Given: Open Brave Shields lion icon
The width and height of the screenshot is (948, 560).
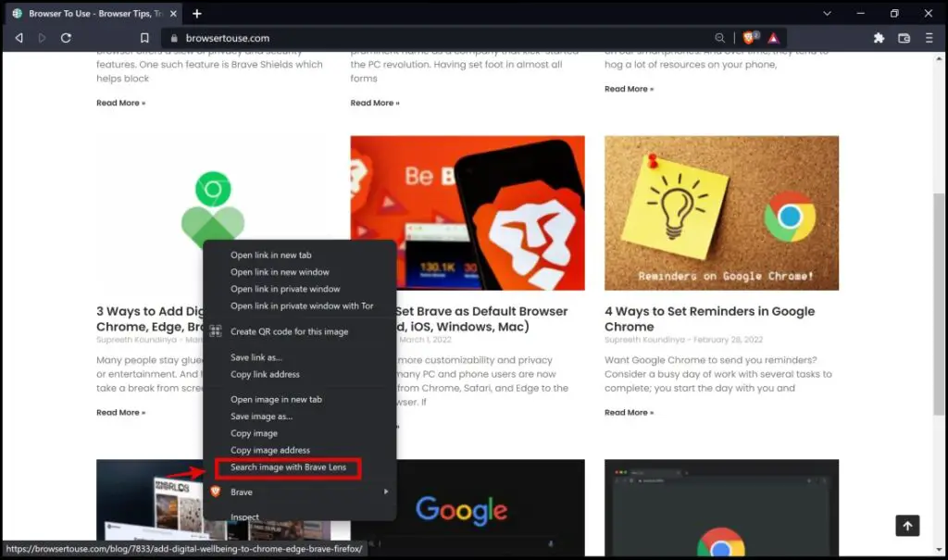Looking at the screenshot, I should pos(750,38).
